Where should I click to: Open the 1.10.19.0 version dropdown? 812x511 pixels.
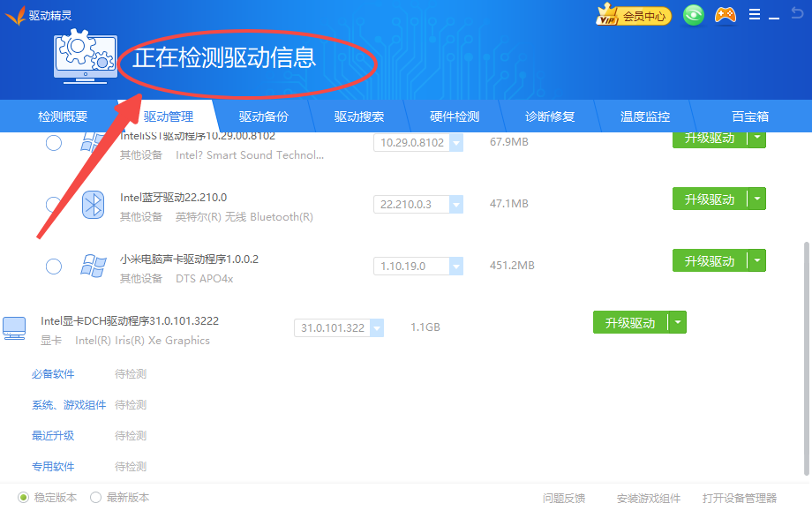tap(455, 267)
